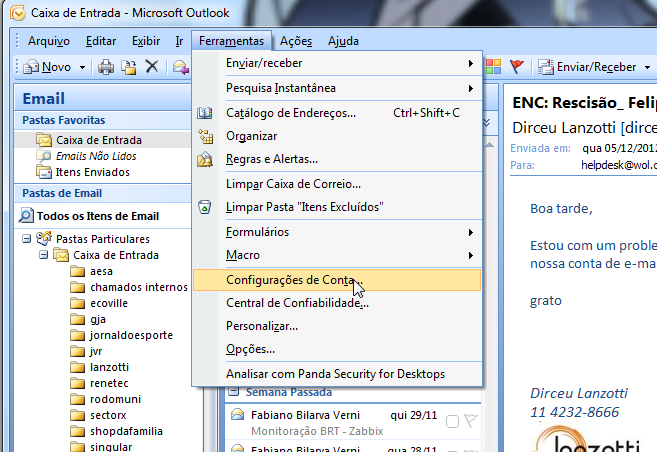Viewport: 657px width, 452px height.
Task: Open Monitoração BRT - Zabbix message
Action: coord(317,431)
